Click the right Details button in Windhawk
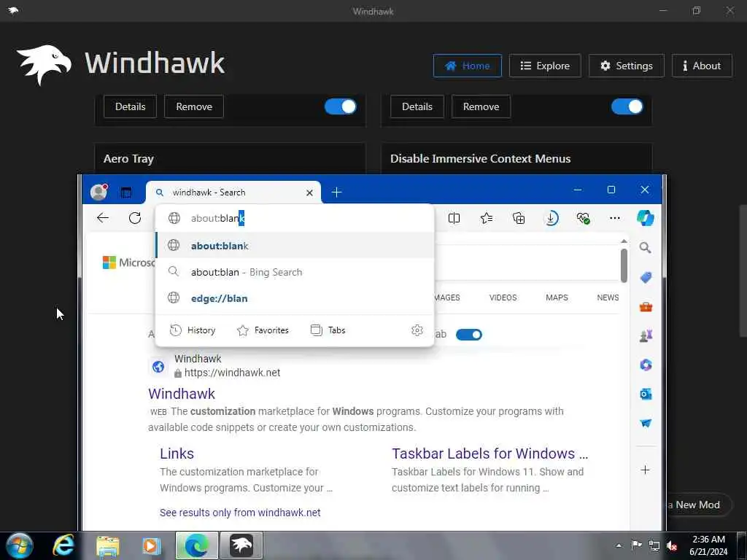The height and width of the screenshot is (560, 747). [417, 106]
